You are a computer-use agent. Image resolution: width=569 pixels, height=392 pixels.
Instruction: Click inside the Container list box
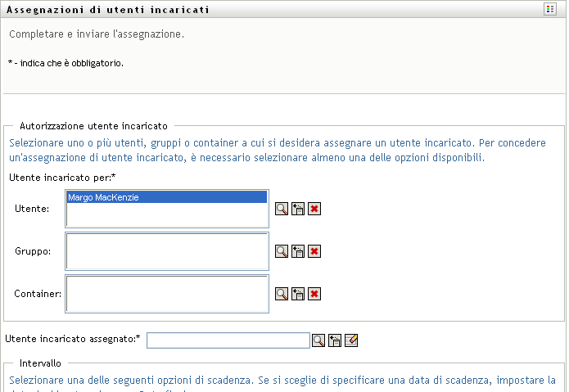(166, 293)
